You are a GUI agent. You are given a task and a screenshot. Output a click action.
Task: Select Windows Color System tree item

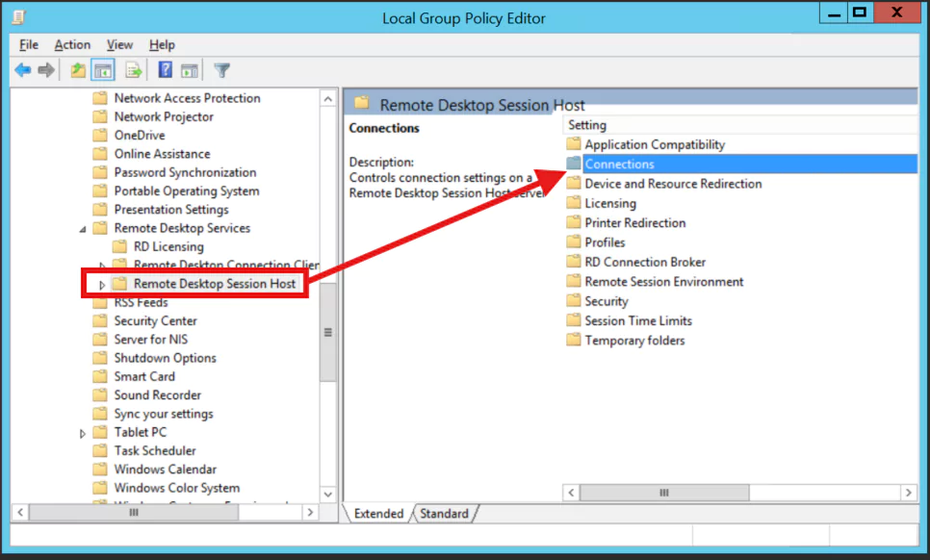tap(177, 488)
